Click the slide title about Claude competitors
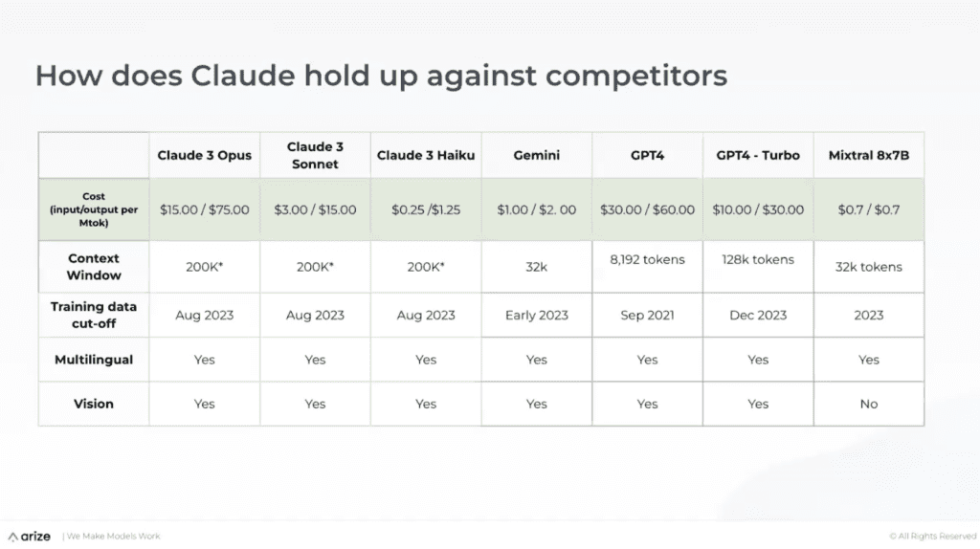The height and width of the screenshot is (549, 980). (380, 76)
